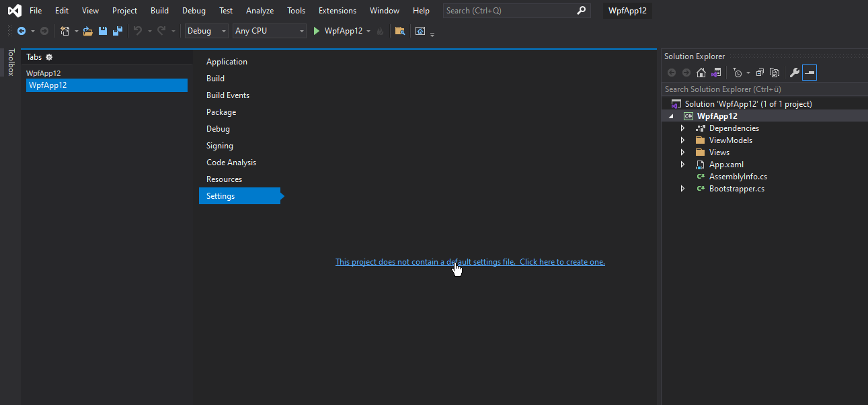Open Find in Files folder-search icon
Viewport: 868px width, 405px height.
pyautogui.click(x=400, y=31)
